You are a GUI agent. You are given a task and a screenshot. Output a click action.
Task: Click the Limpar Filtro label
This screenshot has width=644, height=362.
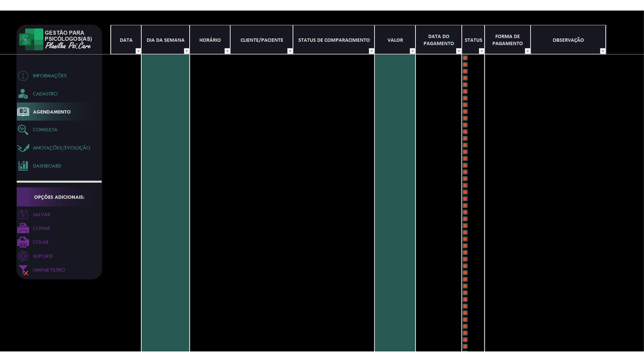pos(49,270)
